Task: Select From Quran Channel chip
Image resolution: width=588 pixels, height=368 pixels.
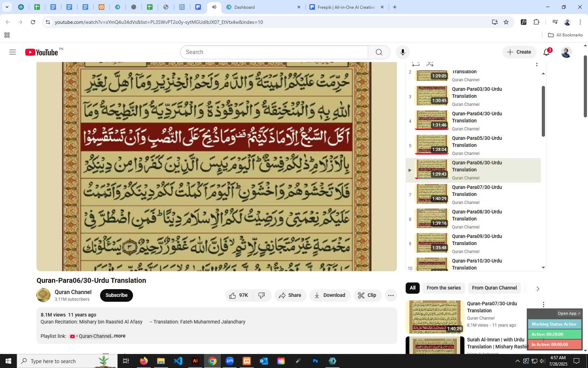Action: click(494, 288)
